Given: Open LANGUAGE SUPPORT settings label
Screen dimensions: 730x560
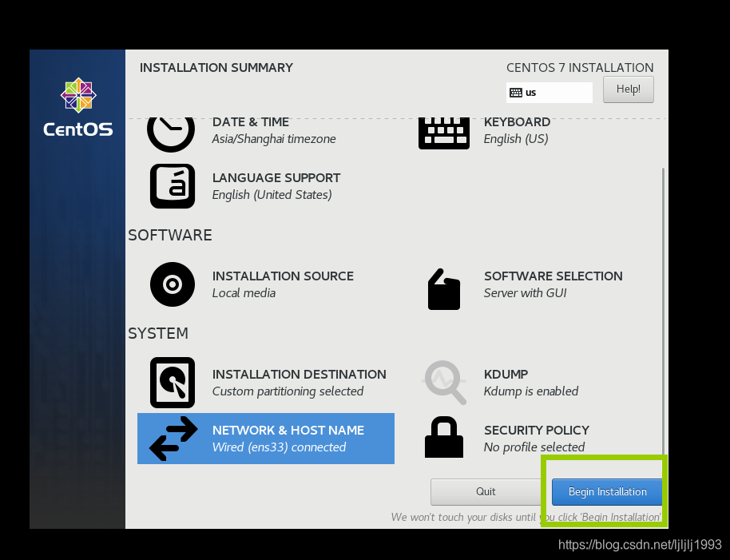Looking at the screenshot, I should 276,178.
